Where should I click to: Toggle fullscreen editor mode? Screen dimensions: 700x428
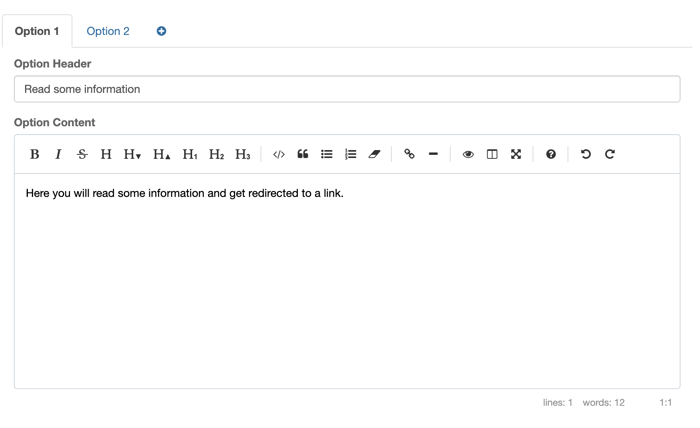point(516,154)
